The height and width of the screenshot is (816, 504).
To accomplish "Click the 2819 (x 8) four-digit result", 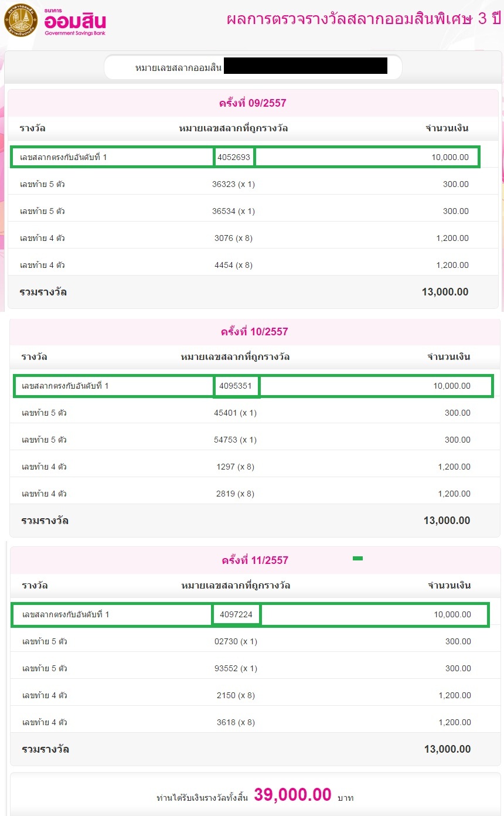I will click(235, 494).
